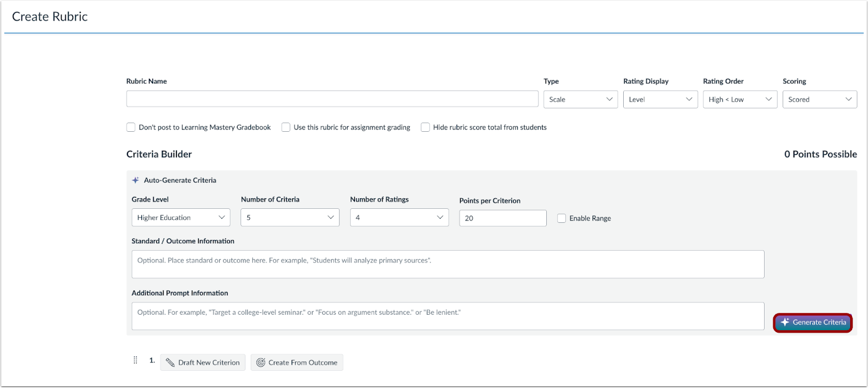Tick the Enable Range checkbox
The width and height of the screenshot is (868, 388).
coord(562,218)
